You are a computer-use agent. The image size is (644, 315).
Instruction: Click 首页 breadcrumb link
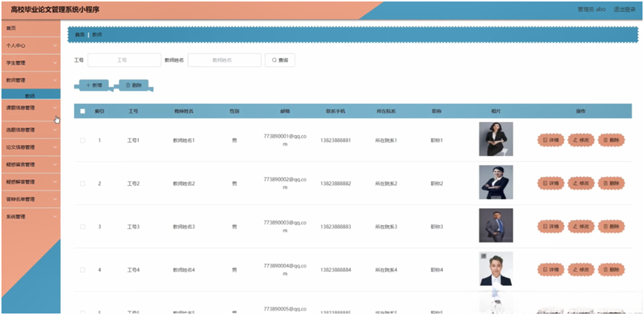(79, 35)
